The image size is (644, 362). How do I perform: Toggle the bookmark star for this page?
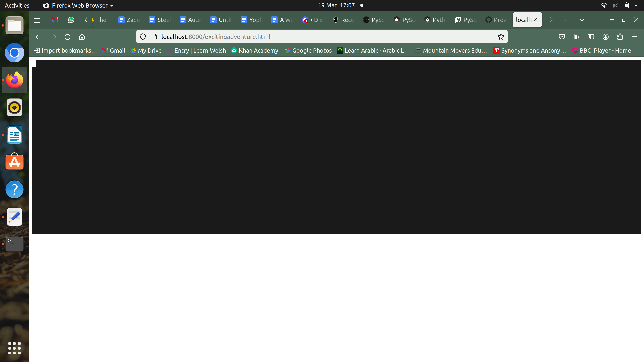click(501, 37)
